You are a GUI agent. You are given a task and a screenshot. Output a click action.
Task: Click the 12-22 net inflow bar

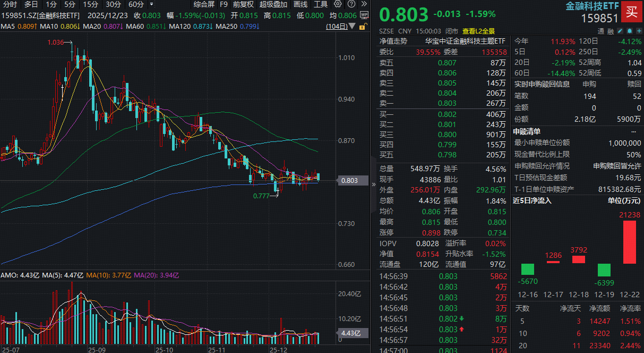click(629, 242)
